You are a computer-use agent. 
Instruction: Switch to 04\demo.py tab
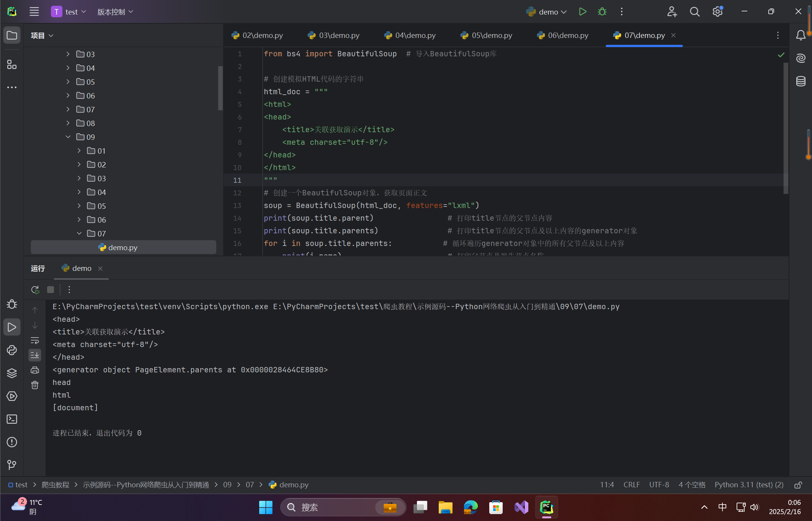[410, 35]
